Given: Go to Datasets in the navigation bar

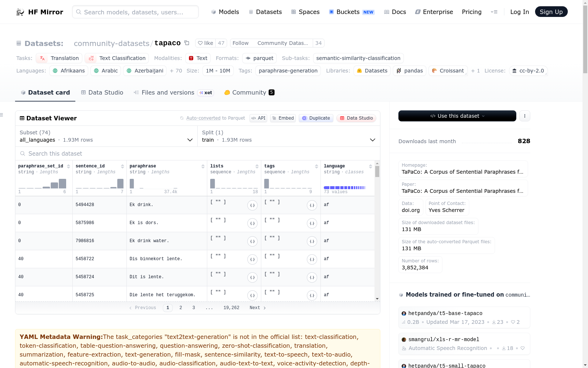Looking at the screenshot, I should (265, 12).
